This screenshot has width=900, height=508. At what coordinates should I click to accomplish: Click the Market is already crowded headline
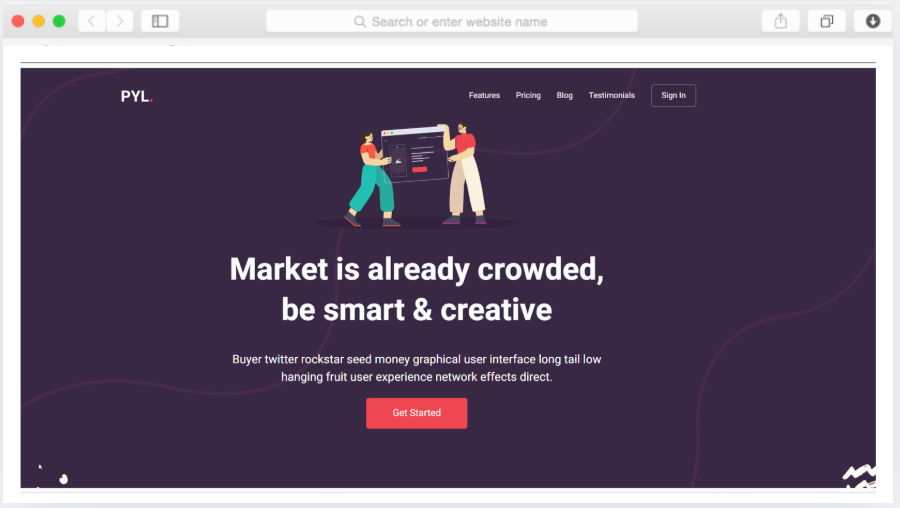(x=417, y=289)
